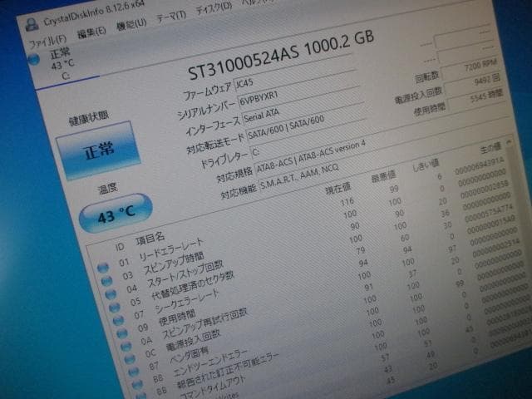Viewport: 532px width, 399px height.
Task: Click the ID column header
Action: pos(120,248)
